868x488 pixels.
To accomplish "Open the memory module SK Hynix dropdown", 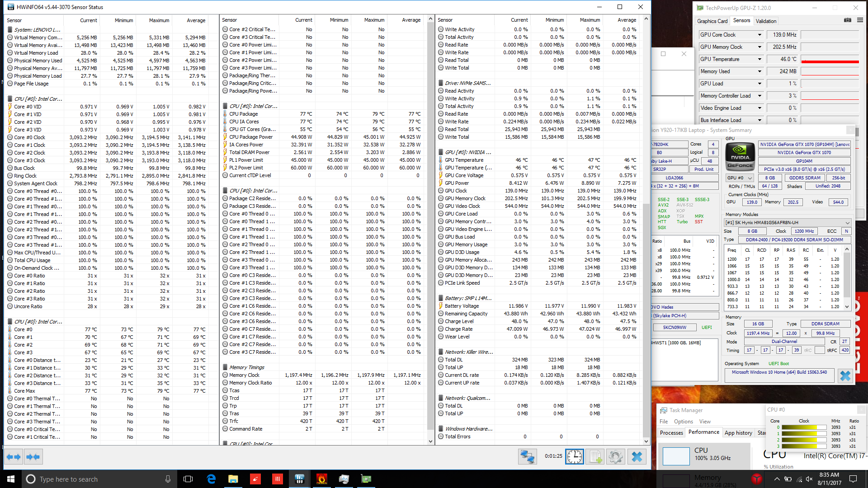I will click(x=847, y=223).
